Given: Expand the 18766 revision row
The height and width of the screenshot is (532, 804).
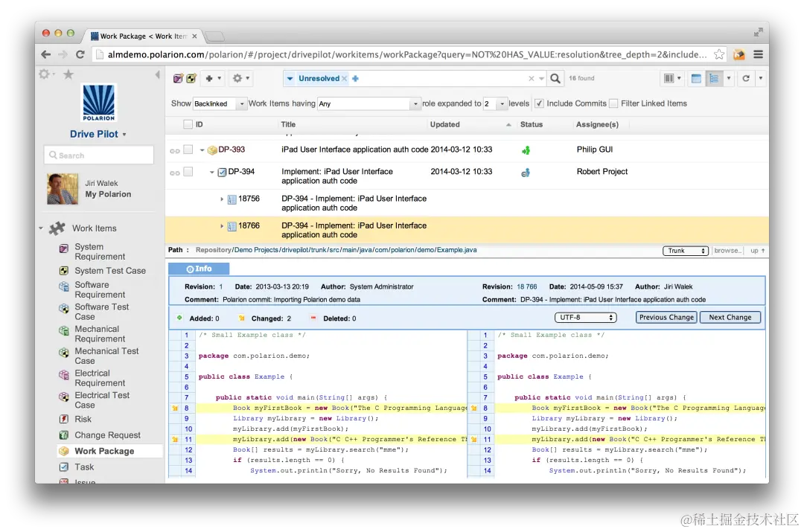Looking at the screenshot, I should click(x=222, y=226).
